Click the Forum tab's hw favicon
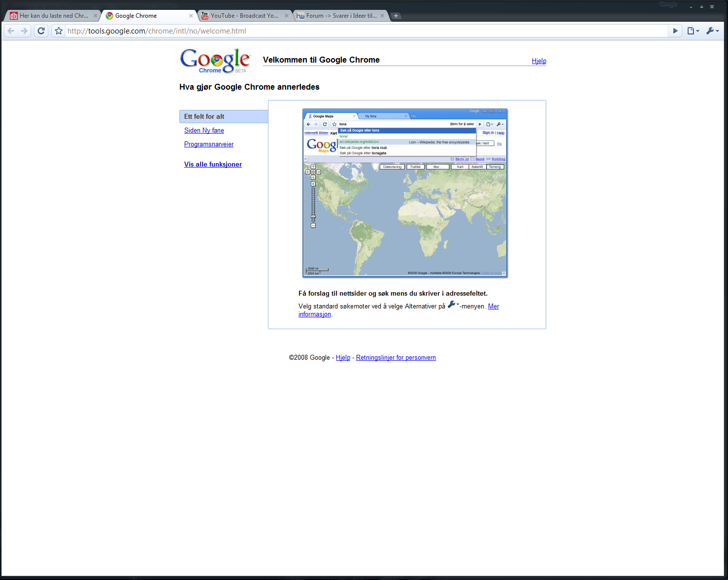Image resolution: width=728 pixels, height=580 pixels. pyautogui.click(x=300, y=16)
